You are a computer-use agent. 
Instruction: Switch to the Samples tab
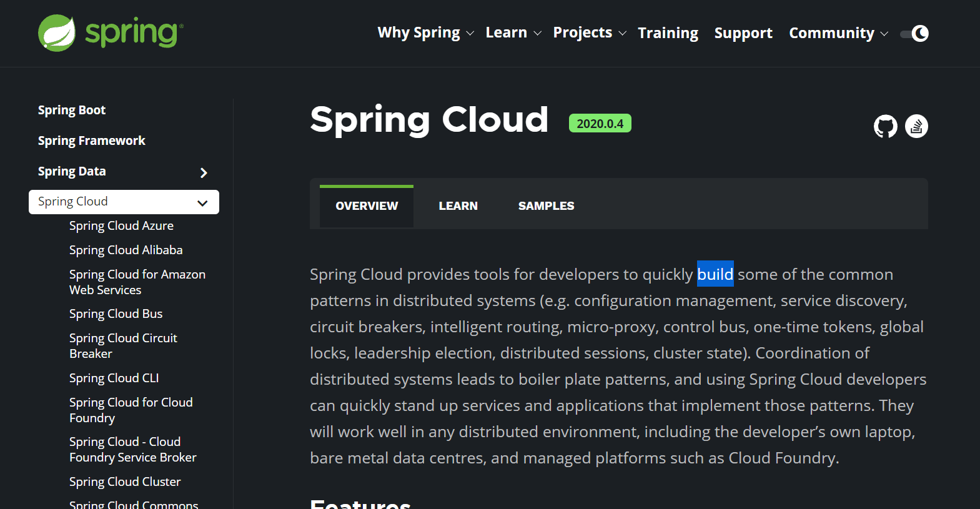(x=546, y=206)
